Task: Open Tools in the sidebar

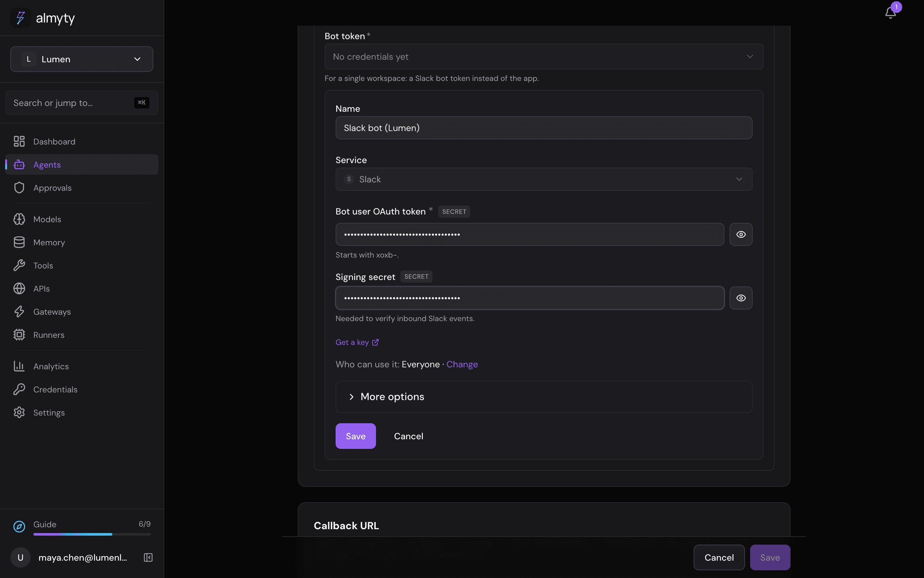Action: tap(82, 265)
